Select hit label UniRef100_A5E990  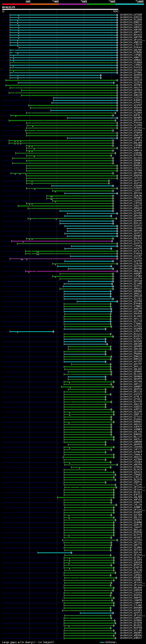point(131,635)
